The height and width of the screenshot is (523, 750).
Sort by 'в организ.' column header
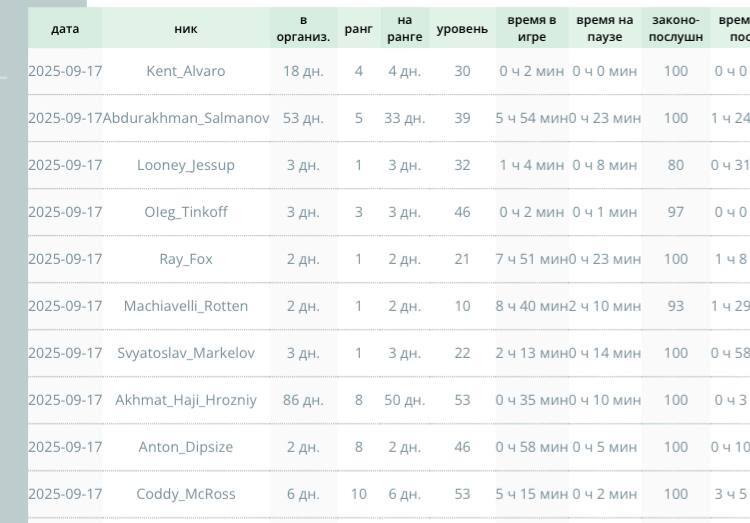click(303, 29)
